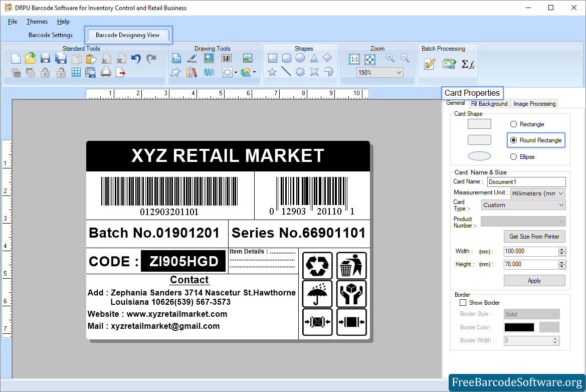Screen dimensions: 586x392
Task: Switch to the Barcode Settings tab
Action: click(51, 35)
